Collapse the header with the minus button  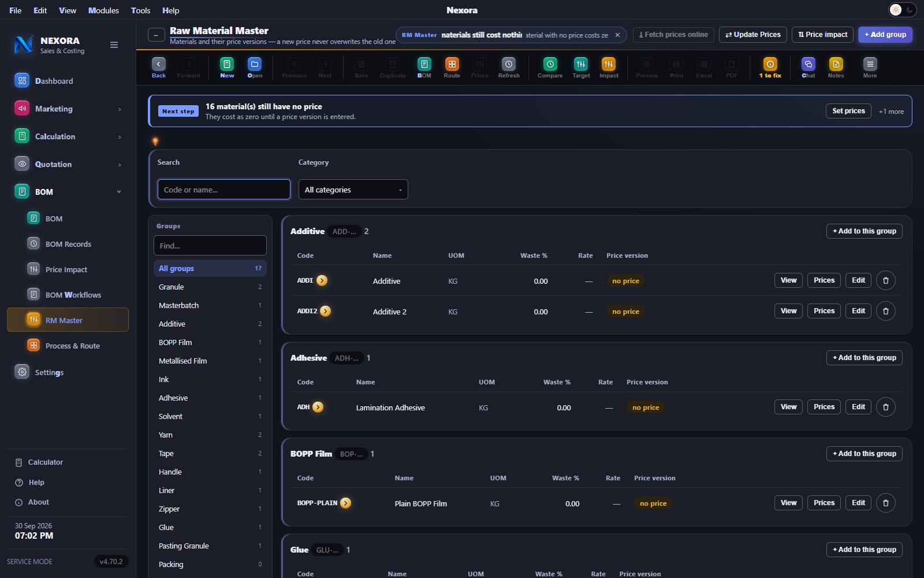[156, 35]
